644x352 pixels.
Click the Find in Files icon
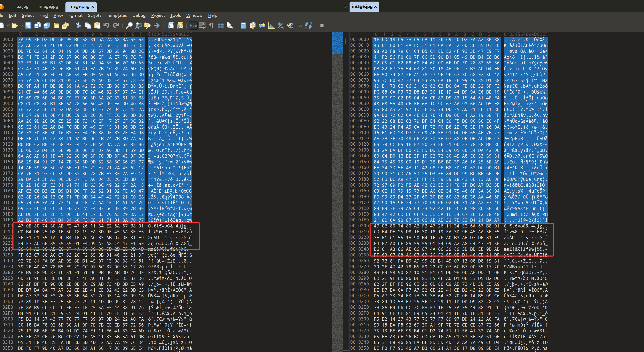(147, 25)
